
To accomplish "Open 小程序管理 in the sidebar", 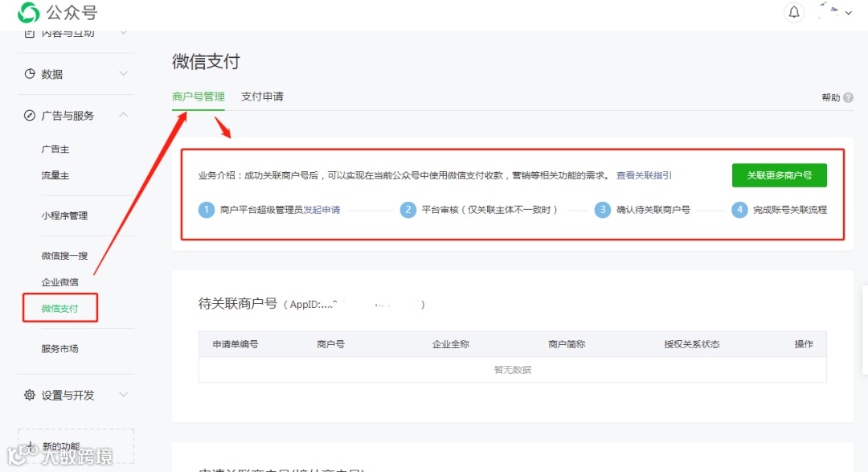I will 64,215.
